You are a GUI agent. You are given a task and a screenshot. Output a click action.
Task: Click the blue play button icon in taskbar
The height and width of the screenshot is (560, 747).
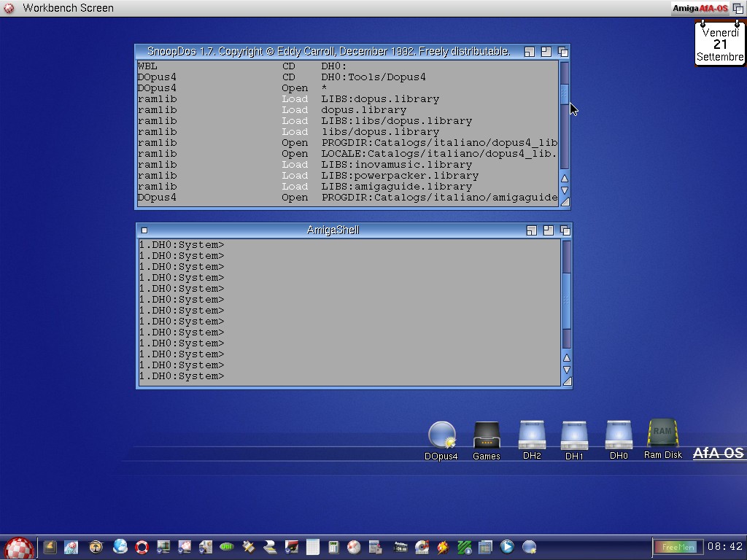tap(507, 546)
